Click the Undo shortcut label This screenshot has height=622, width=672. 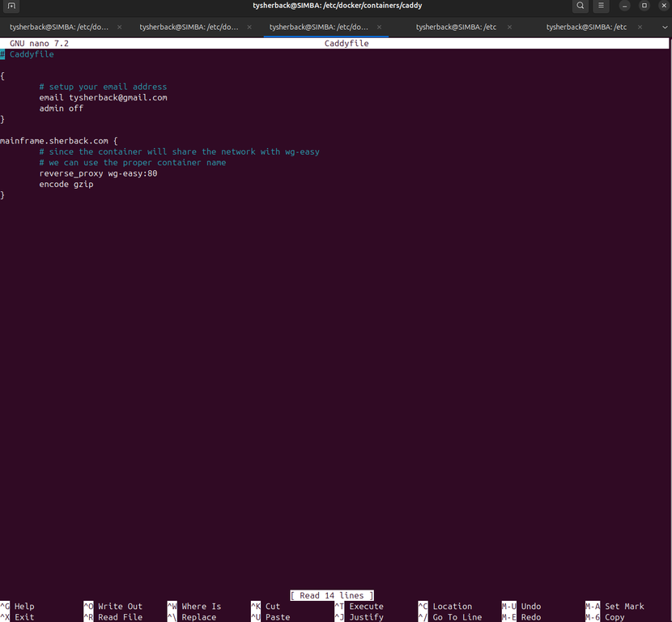click(531, 606)
